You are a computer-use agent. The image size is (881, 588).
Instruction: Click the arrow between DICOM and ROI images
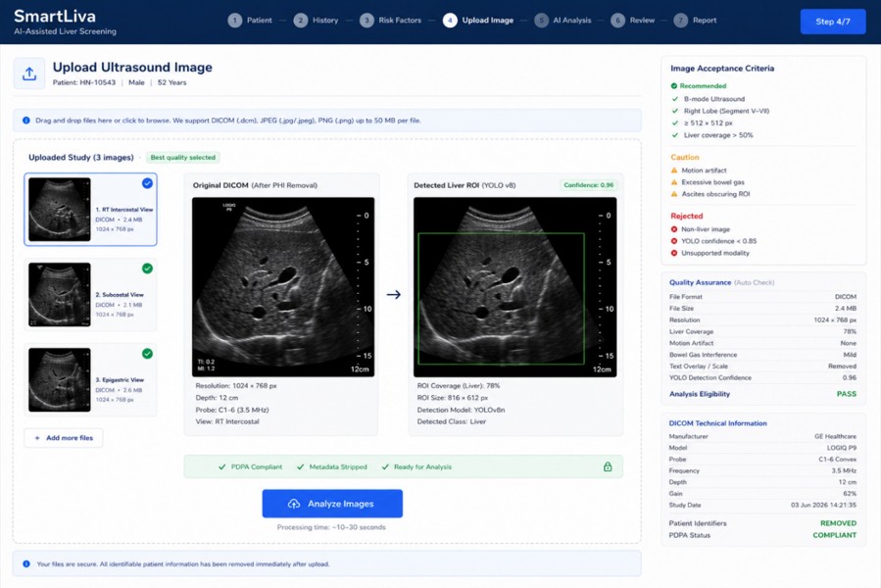394,294
